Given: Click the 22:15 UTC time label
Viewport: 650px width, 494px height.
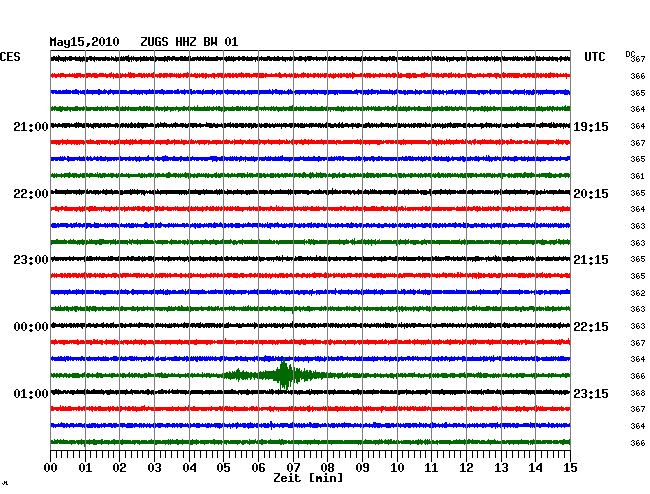Looking at the screenshot, I should pos(591,327).
